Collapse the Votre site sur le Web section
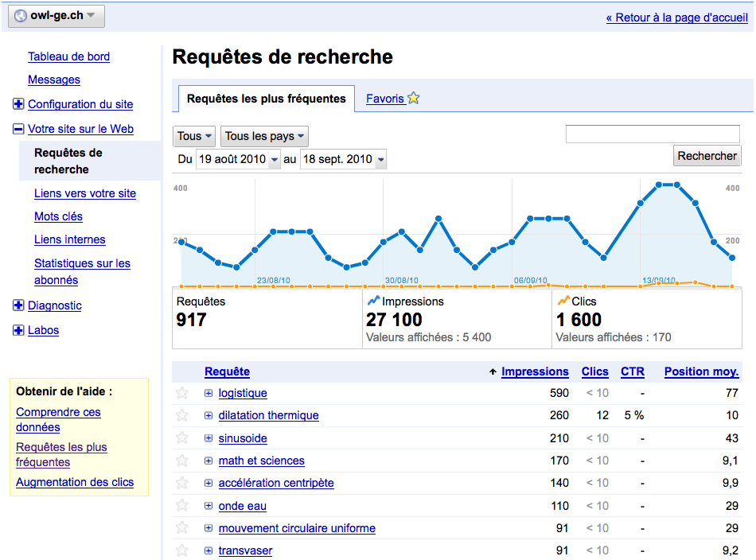 click(x=18, y=129)
